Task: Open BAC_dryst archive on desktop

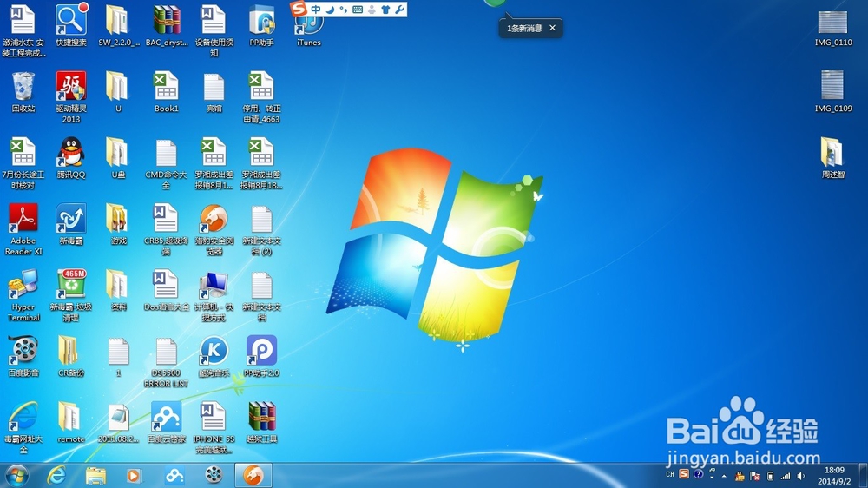Action: pyautogui.click(x=167, y=25)
